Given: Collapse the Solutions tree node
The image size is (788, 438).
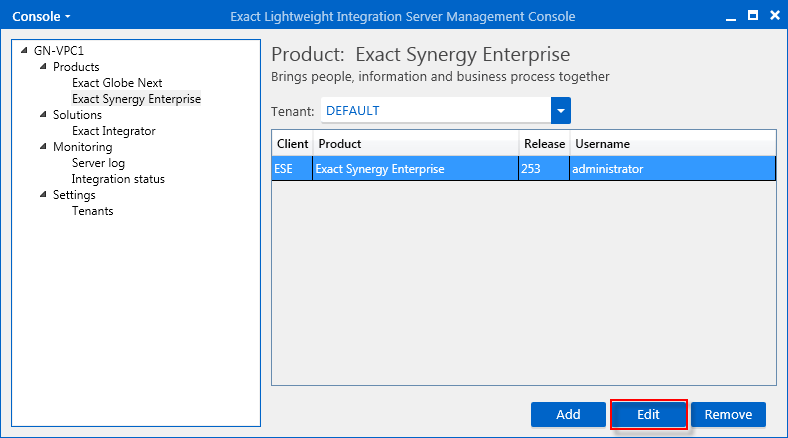Looking at the screenshot, I should 43,115.
